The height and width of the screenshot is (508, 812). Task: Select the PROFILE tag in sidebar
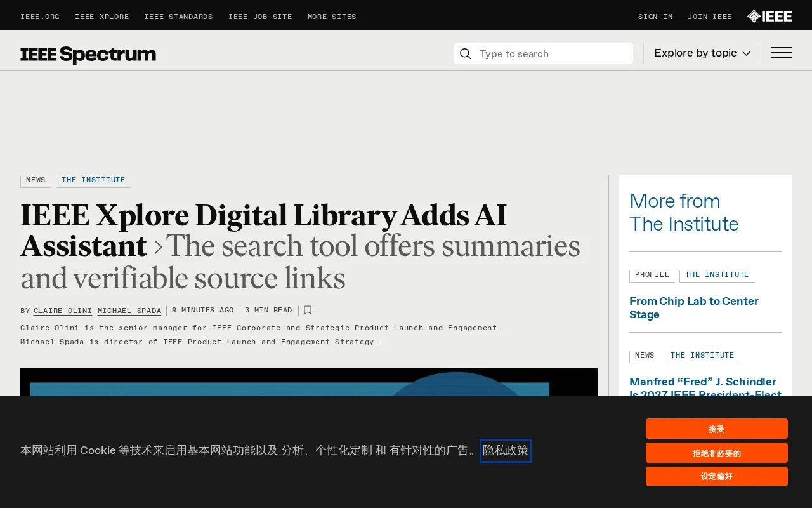click(652, 275)
